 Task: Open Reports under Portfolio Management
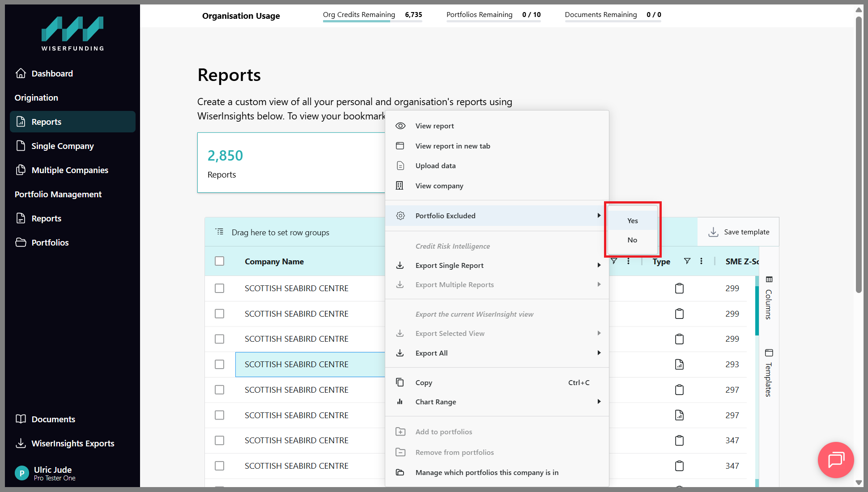click(72, 218)
